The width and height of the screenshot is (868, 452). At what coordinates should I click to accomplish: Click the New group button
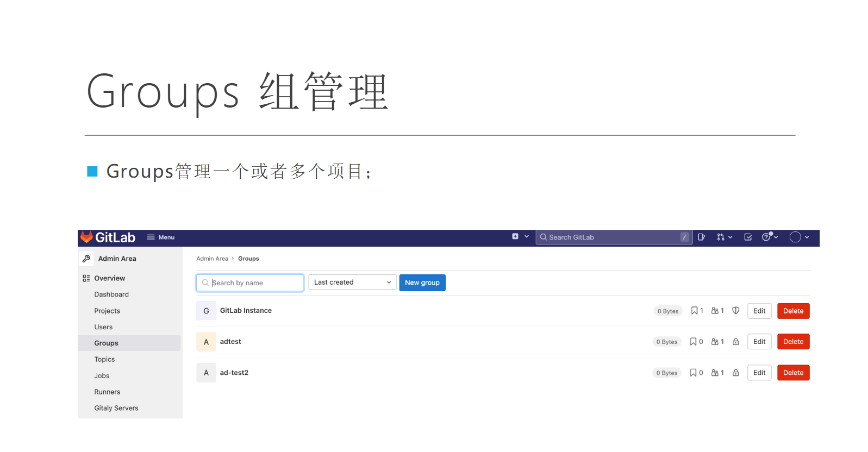422,282
